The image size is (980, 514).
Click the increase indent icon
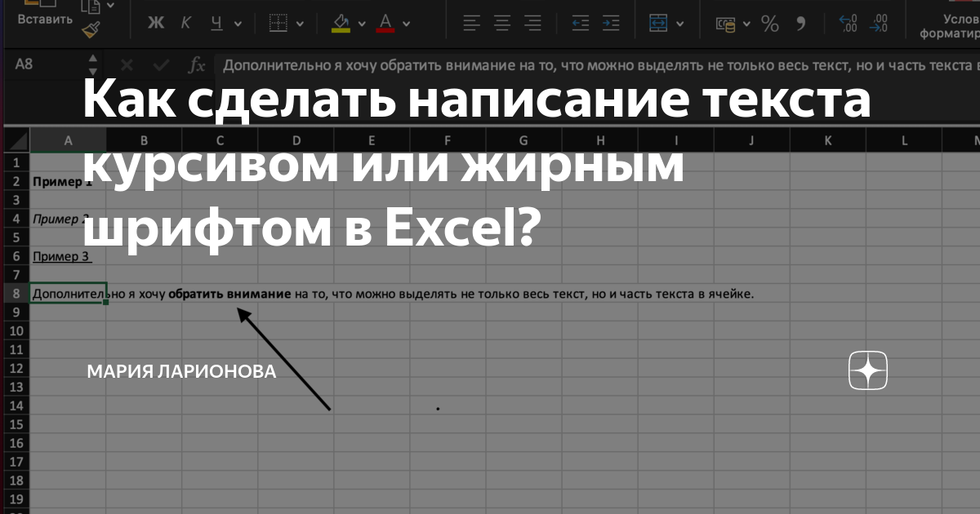click(x=611, y=23)
